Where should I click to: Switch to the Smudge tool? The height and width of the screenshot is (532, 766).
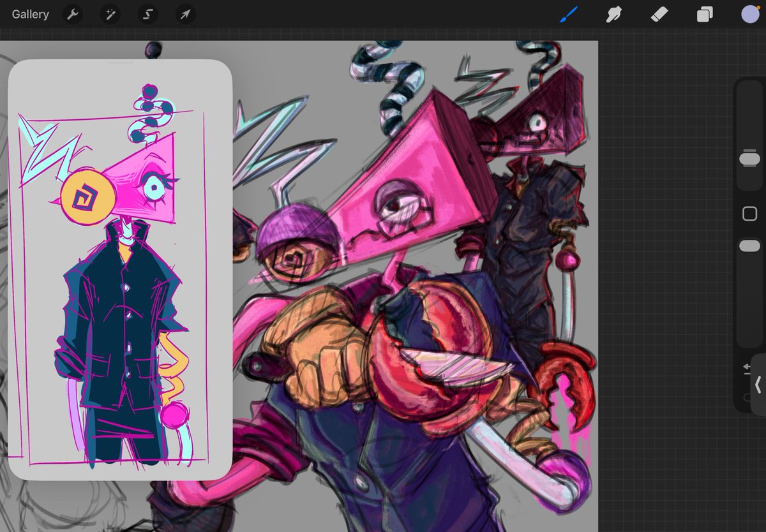tap(613, 14)
